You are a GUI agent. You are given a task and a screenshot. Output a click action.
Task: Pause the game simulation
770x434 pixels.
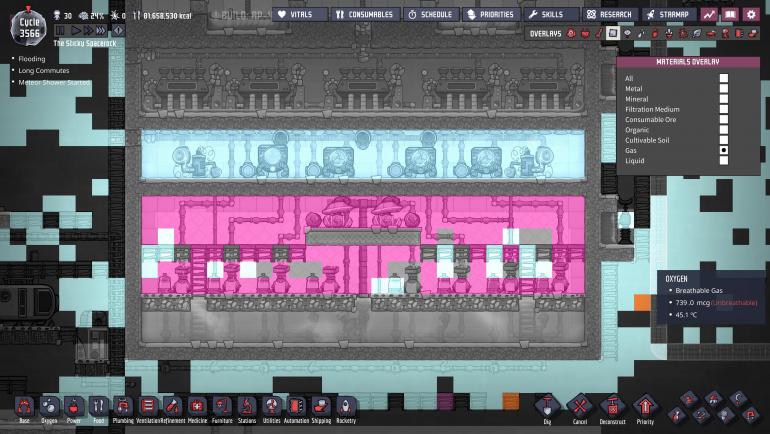click(60, 30)
